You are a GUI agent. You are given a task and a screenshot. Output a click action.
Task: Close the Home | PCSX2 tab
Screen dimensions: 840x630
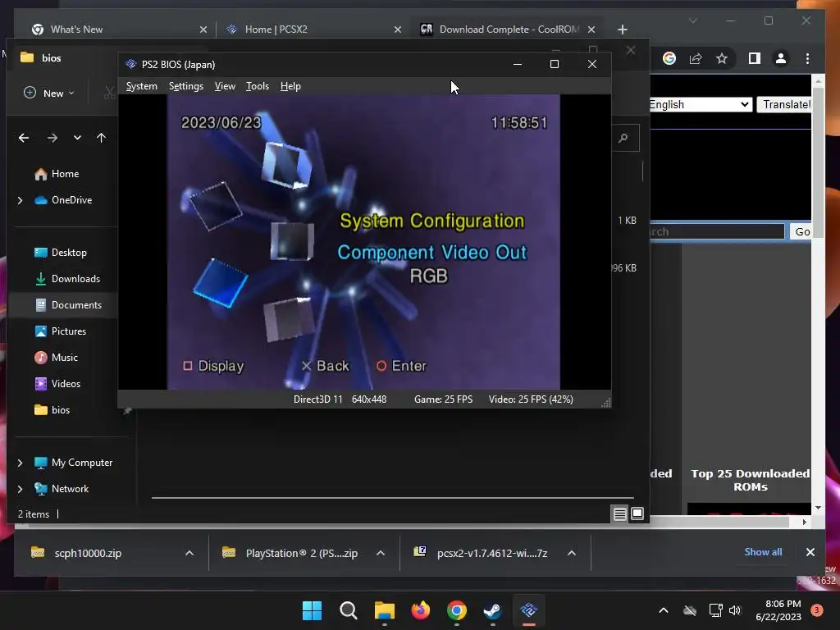pyautogui.click(x=398, y=30)
